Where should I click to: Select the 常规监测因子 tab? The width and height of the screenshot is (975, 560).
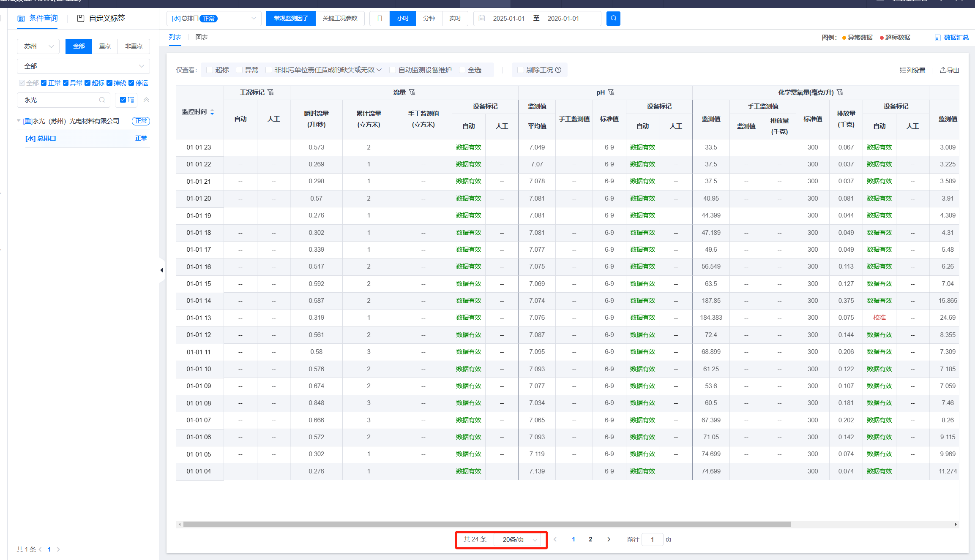click(291, 18)
